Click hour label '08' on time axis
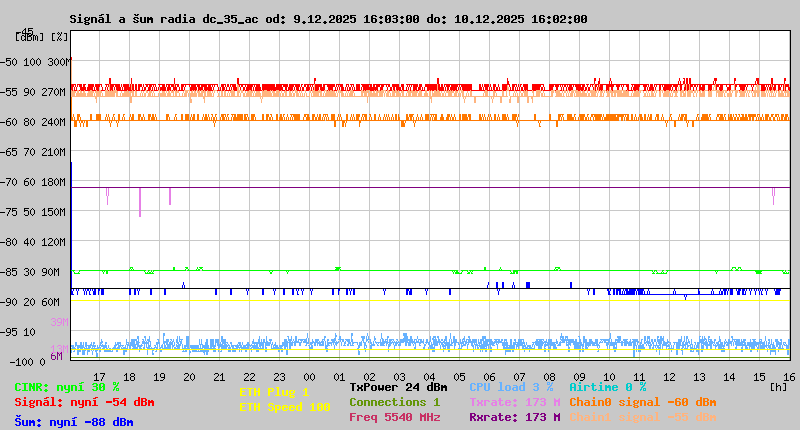800x430 pixels. click(x=549, y=377)
